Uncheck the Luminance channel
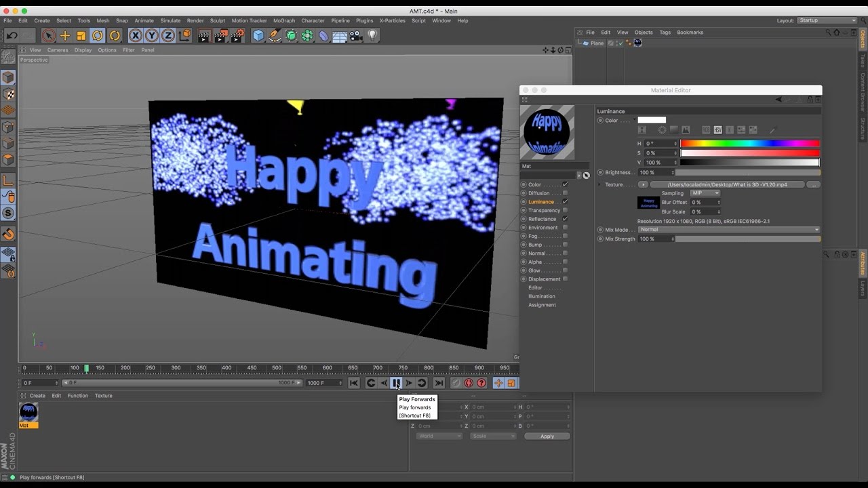Screen dimensions: 868x488 (565, 201)
